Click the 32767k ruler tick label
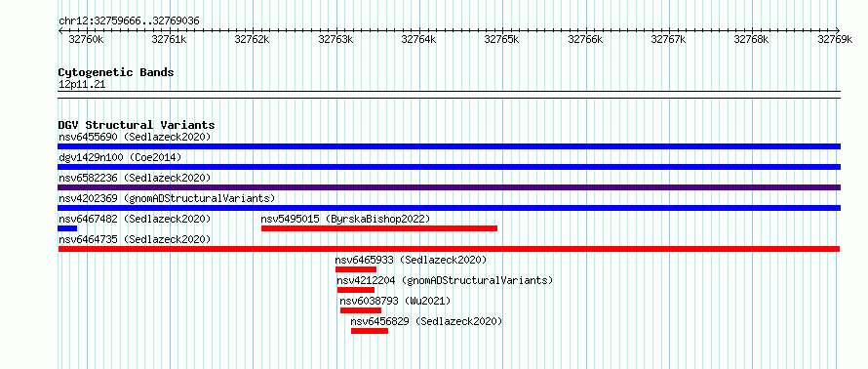Viewport: 868px width, 369px height. click(x=668, y=39)
